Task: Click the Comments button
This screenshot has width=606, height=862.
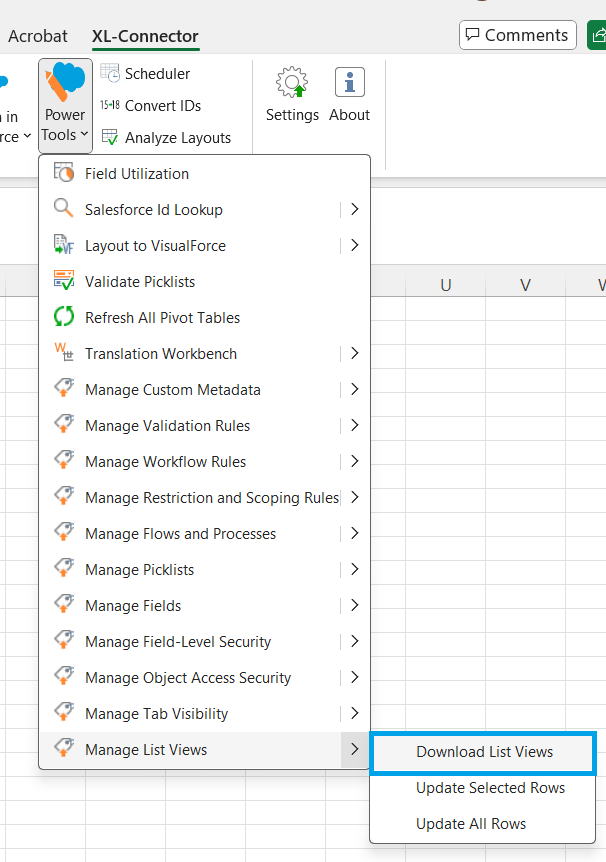Action: [x=517, y=34]
